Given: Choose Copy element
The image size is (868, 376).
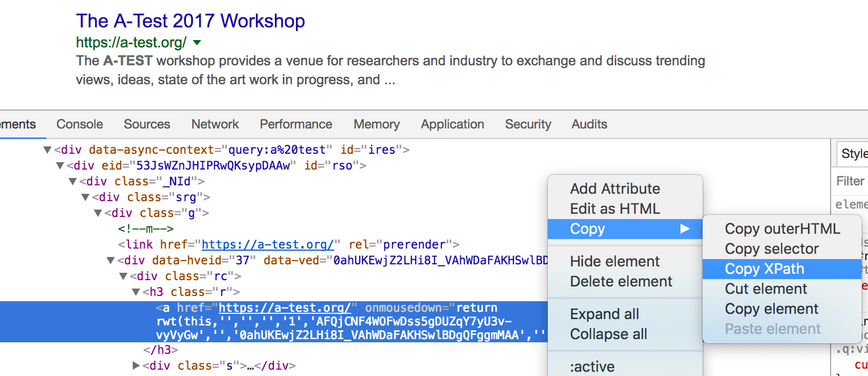Looking at the screenshot, I should [x=772, y=309].
